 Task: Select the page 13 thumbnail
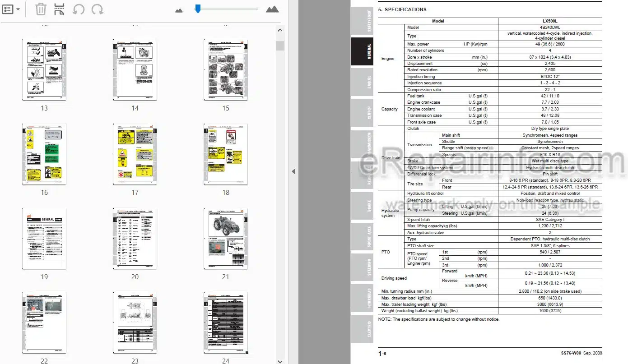pyautogui.click(x=44, y=69)
